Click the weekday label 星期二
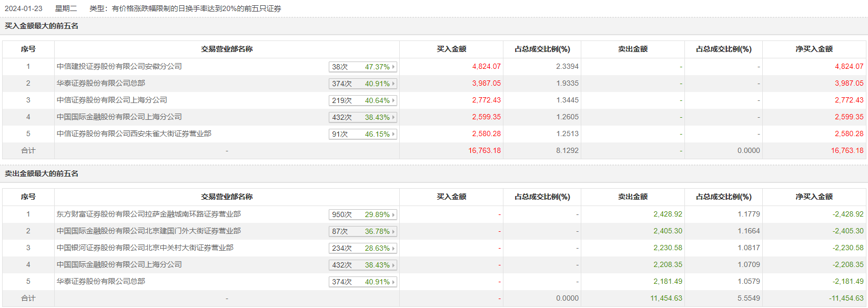 (66, 8)
